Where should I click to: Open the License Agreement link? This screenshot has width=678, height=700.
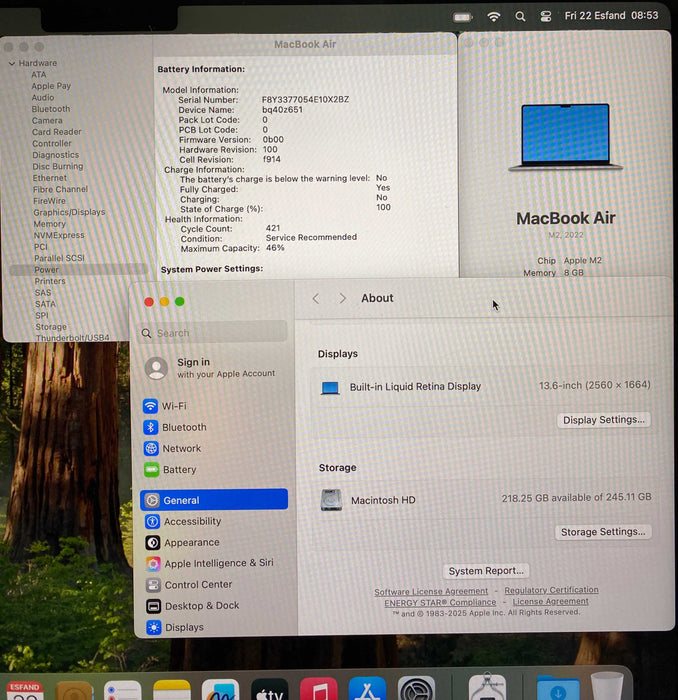(550, 601)
